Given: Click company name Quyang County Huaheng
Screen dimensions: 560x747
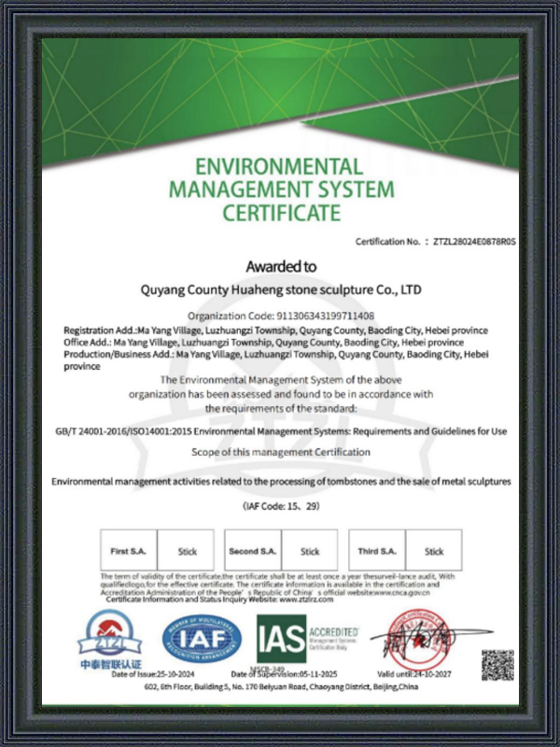Looking at the screenshot, I should coord(281,289).
